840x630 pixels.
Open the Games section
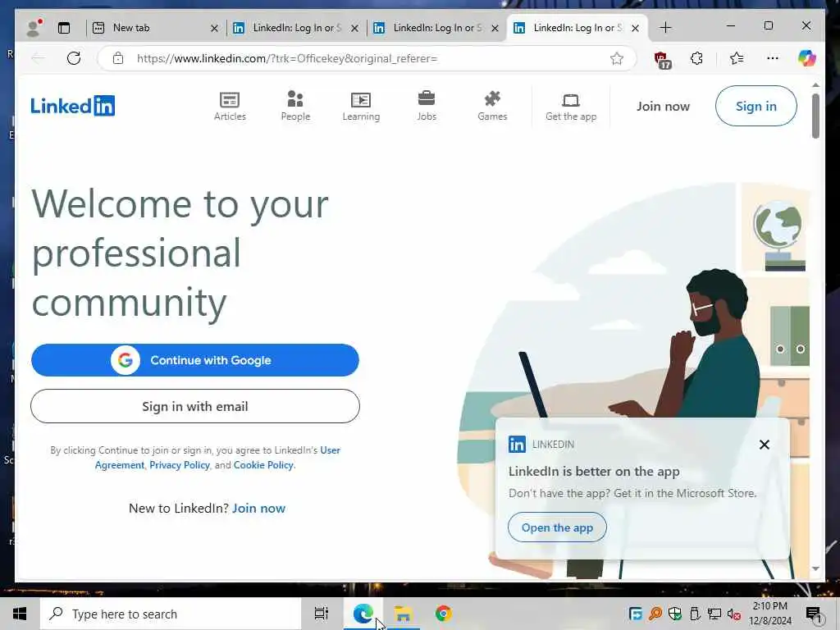tap(492, 106)
